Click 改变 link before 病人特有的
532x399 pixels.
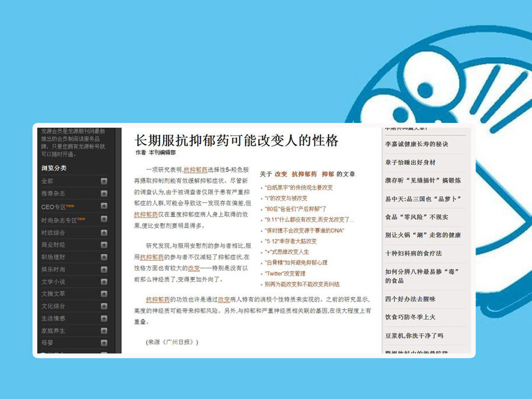coord(223,299)
